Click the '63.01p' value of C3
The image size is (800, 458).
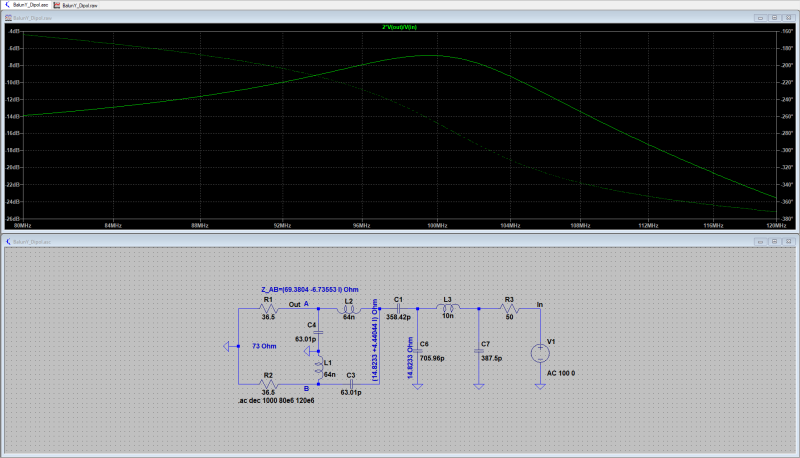[x=351, y=392]
